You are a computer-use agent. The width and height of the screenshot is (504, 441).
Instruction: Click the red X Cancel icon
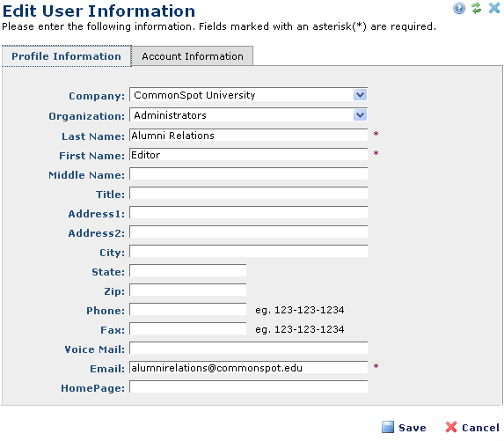(451, 427)
